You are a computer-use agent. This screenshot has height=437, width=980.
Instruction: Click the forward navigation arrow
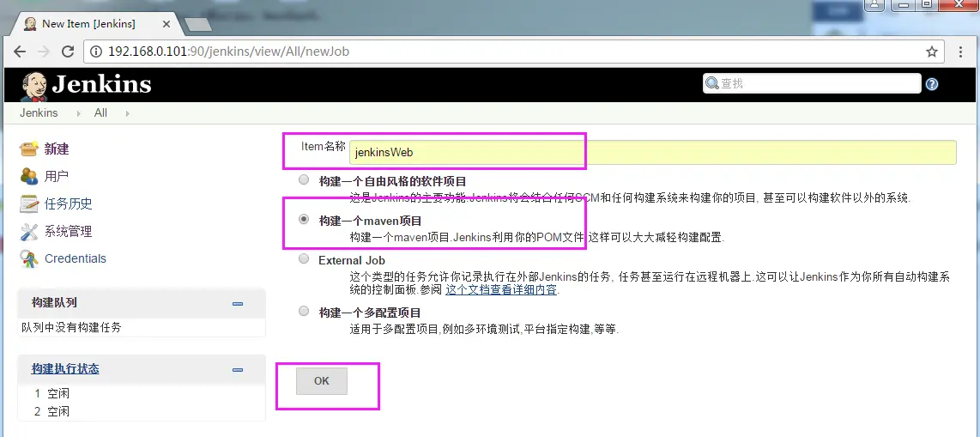click(43, 52)
